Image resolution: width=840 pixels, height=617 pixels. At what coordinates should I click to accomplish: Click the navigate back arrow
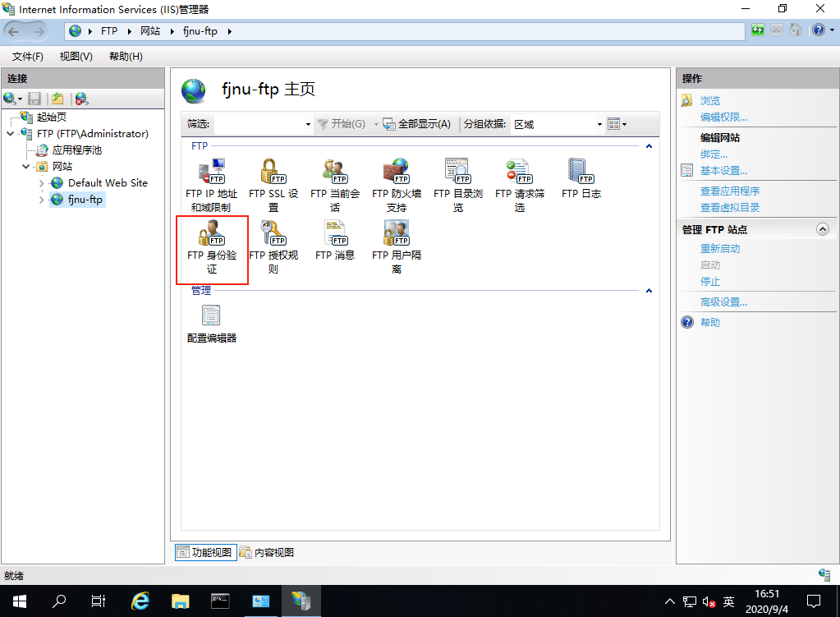click(13, 31)
